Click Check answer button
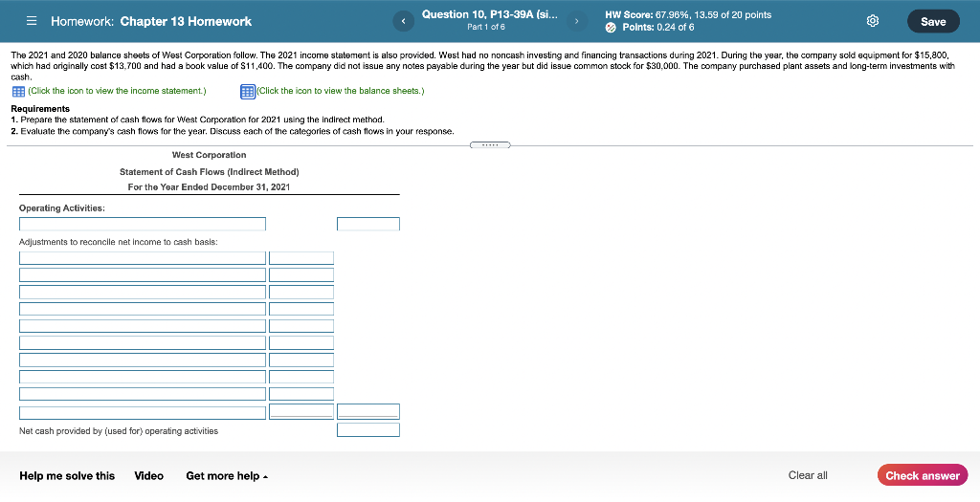Screen dimensions: 980x502 (923, 476)
